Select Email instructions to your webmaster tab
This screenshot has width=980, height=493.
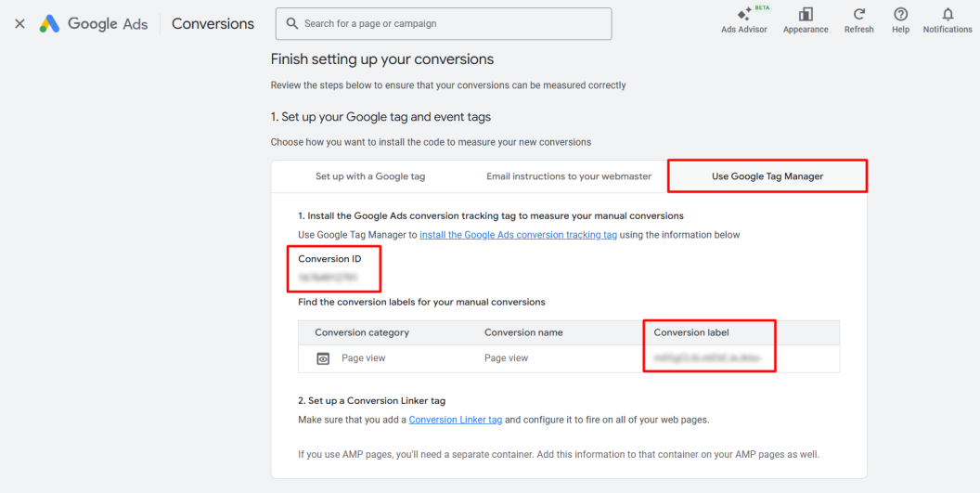[x=569, y=176]
